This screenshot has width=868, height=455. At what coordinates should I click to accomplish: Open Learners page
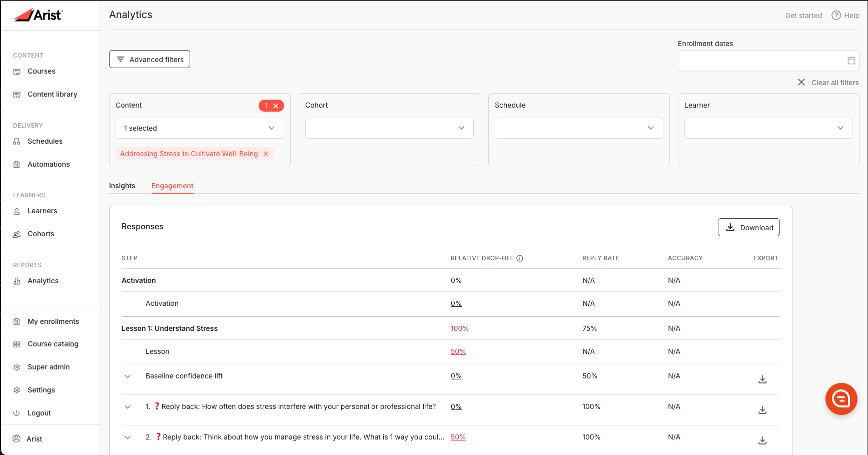point(43,211)
